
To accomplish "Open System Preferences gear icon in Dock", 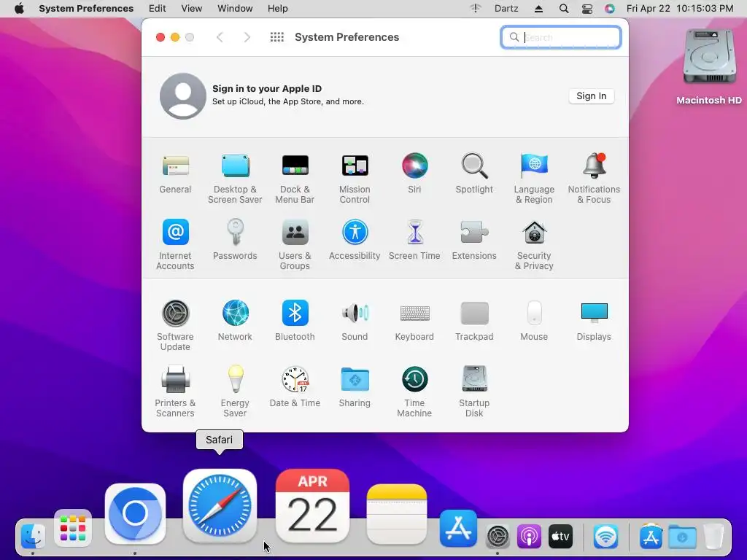I will [x=498, y=536].
